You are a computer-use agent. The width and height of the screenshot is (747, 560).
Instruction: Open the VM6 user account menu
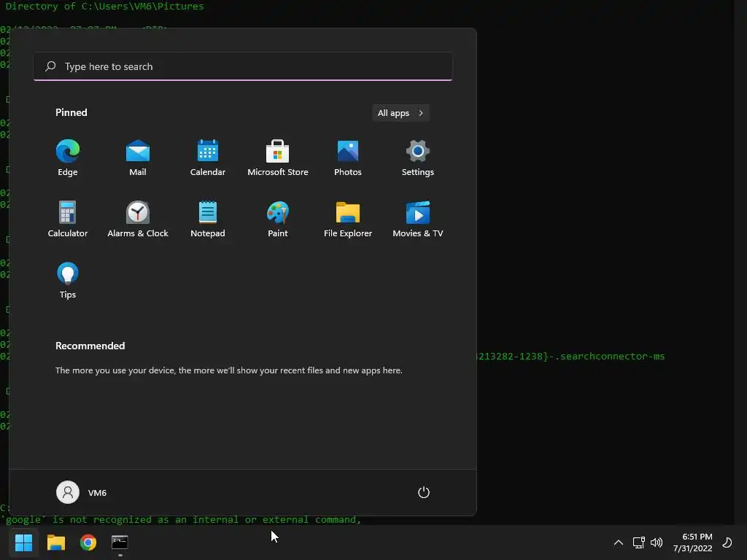(82, 492)
